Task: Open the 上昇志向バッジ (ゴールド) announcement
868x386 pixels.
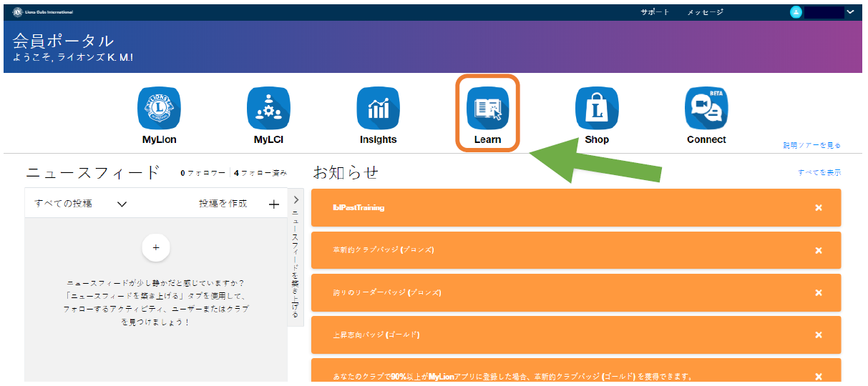Action: [576, 335]
